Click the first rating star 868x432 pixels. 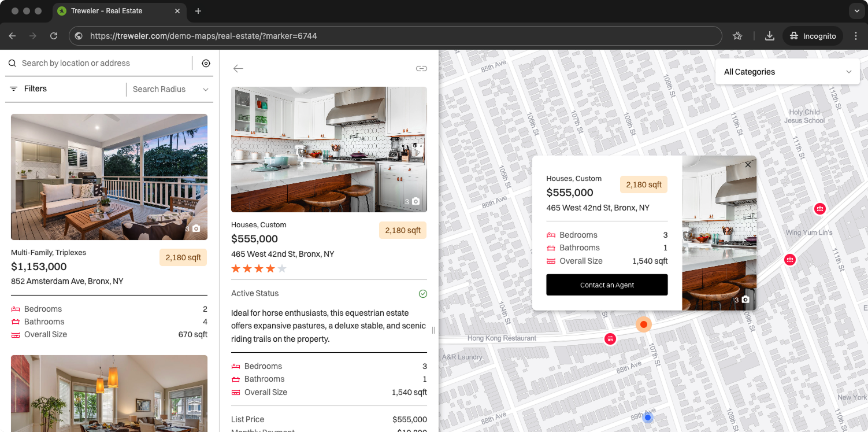(236, 268)
